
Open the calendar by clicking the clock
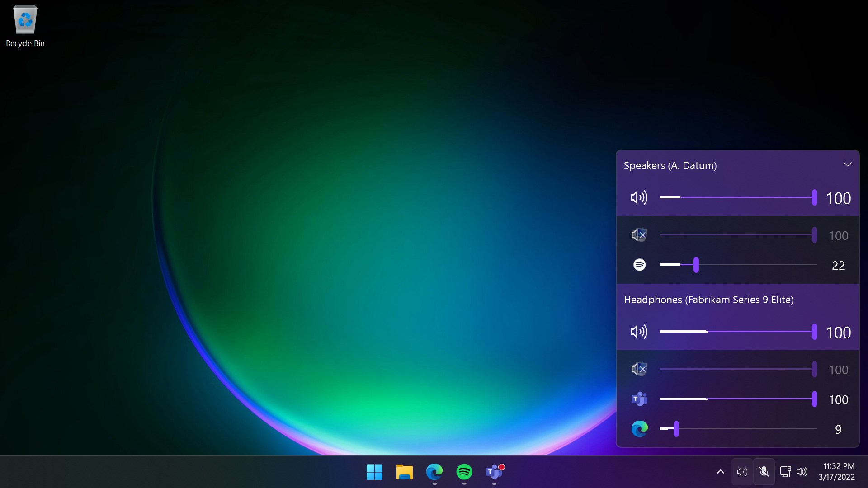coord(838,471)
